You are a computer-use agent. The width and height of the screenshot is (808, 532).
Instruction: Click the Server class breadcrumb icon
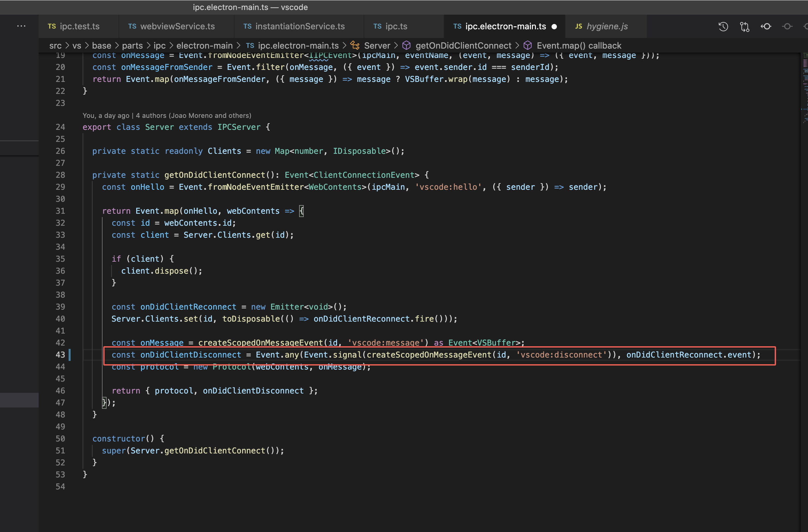coord(355,45)
